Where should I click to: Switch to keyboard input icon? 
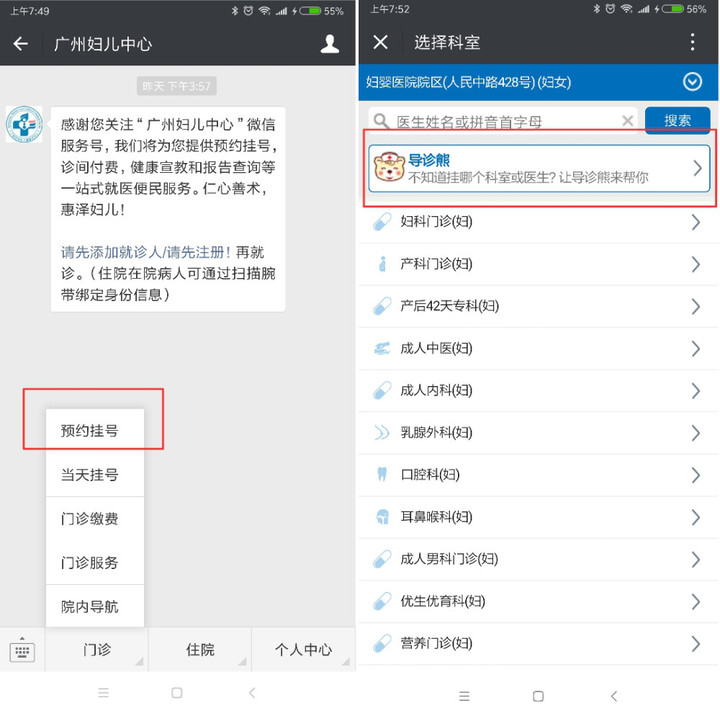coord(22,649)
